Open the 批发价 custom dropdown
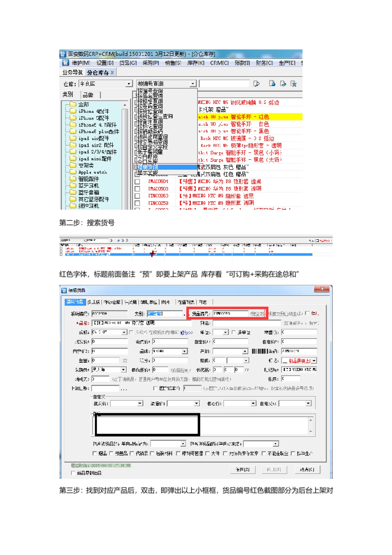Image resolution: width=392 pixels, height=555 pixels. (x=140, y=404)
